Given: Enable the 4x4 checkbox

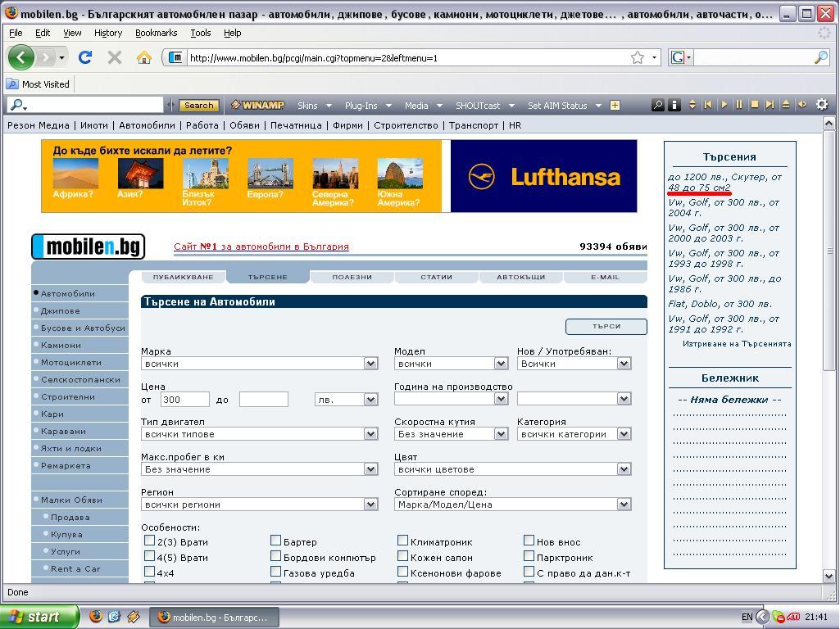Looking at the screenshot, I should coord(149,571).
